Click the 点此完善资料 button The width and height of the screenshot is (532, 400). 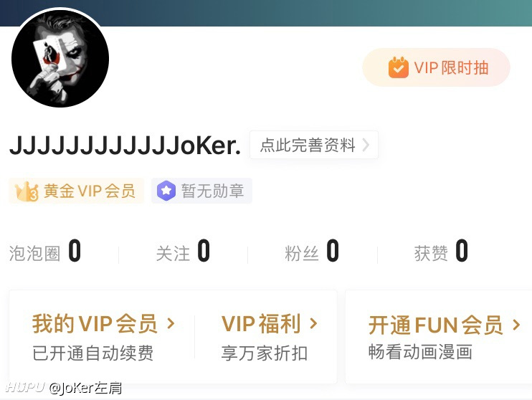314,145
